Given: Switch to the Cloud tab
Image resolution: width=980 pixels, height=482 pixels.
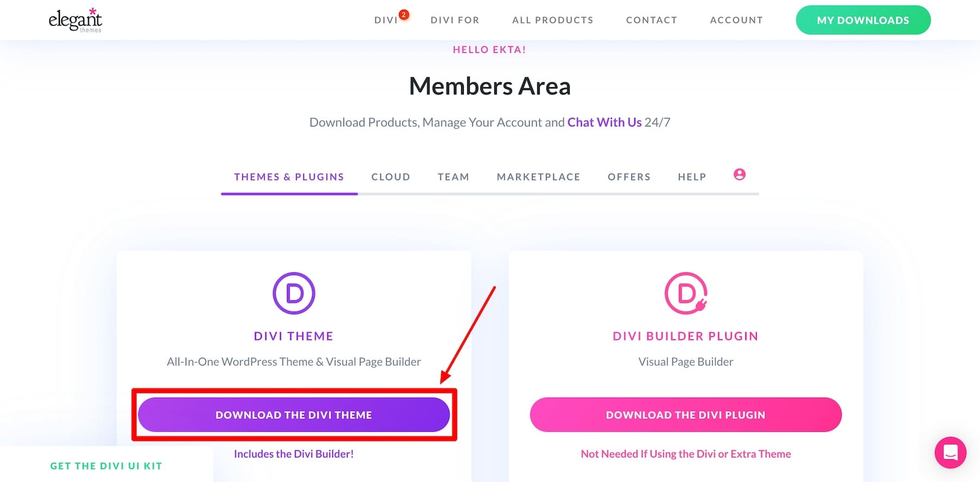Looking at the screenshot, I should click(390, 176).
